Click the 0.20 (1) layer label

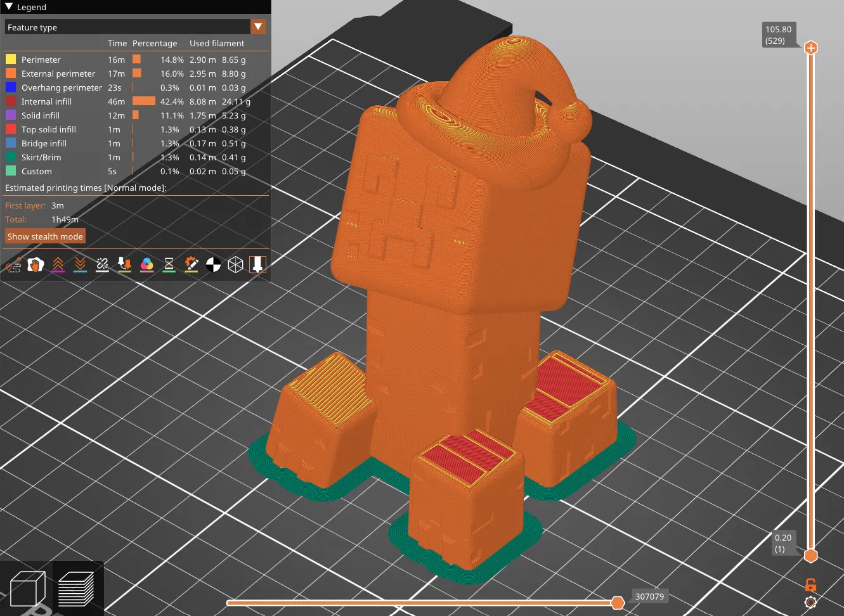pyautogui.click(x=783, y=543)
